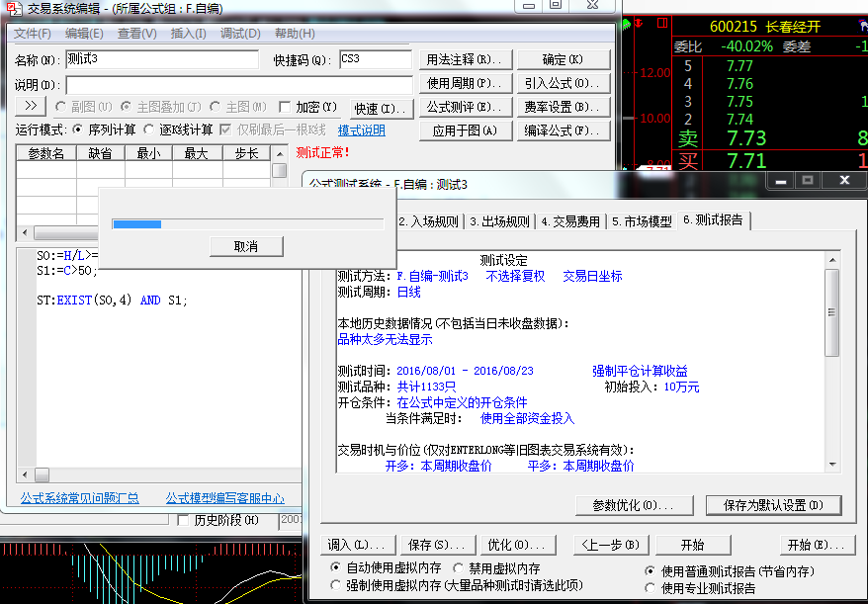Image resolution: width=868 pixels, height=604 pixels.
Task: Click the 参数优化(O)... button
Action: 635,505
